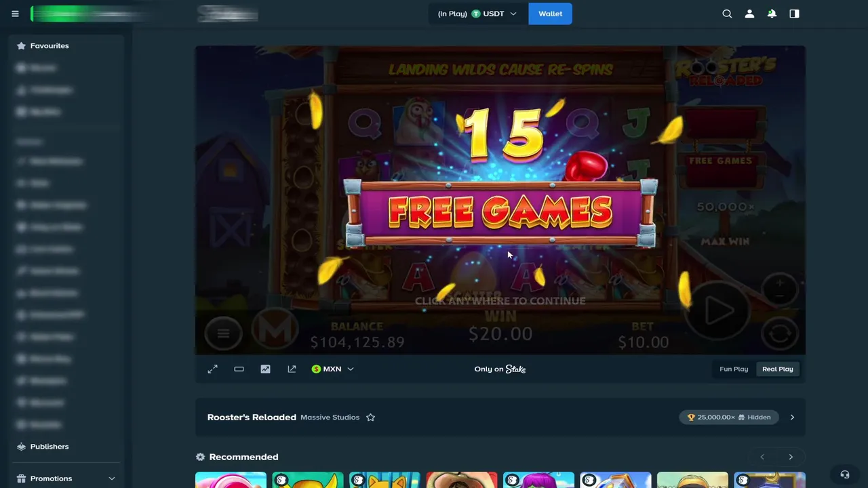
Task: Click the Rooster's Reloaded title text
Action: click(252, 418)
